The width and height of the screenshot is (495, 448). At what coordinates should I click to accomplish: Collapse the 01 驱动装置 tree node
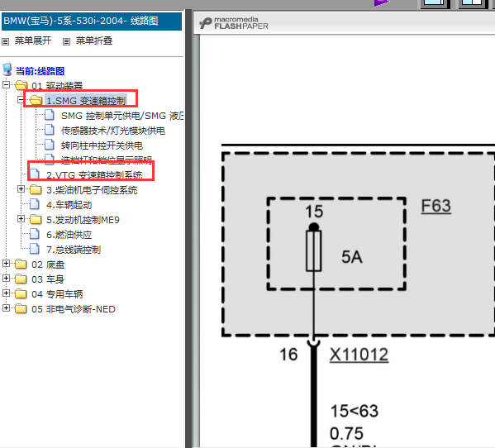[6, 84]
